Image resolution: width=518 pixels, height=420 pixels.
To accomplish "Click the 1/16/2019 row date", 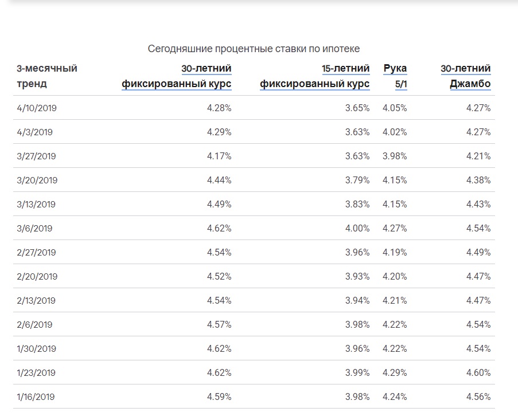I will (37, 397).
